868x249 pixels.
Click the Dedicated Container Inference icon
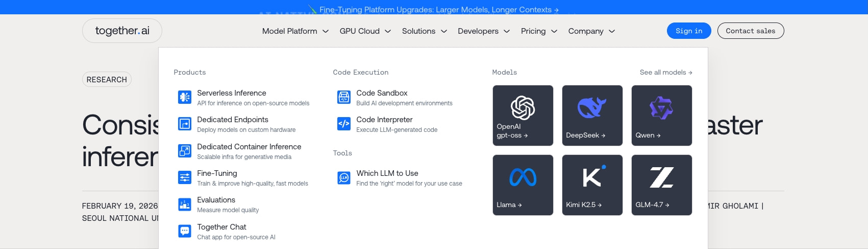click(184, 151)
